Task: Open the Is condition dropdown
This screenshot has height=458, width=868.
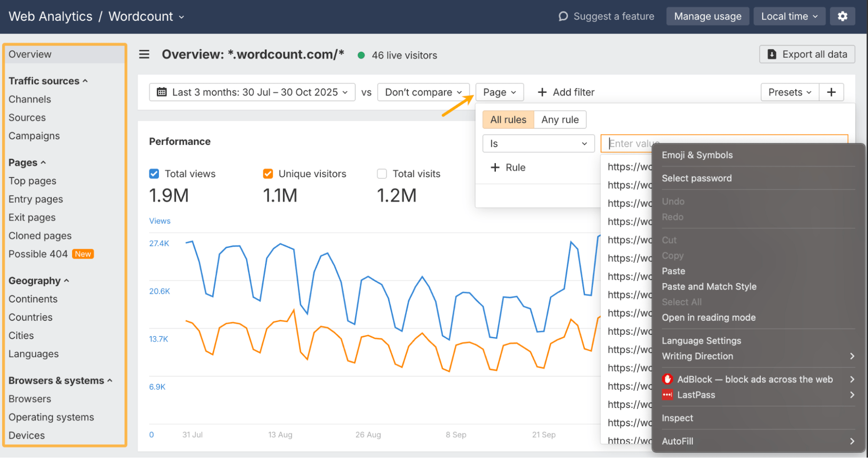Action: [x=538, y=144]
